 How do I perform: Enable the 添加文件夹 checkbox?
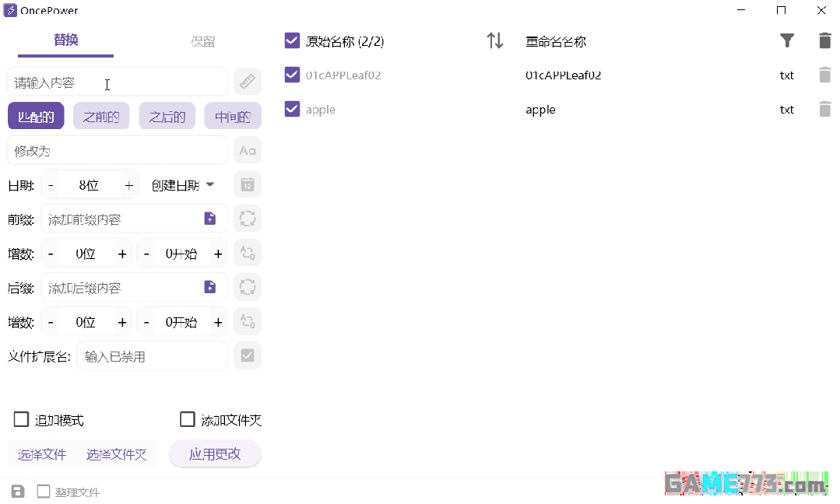tap(187, 419)
